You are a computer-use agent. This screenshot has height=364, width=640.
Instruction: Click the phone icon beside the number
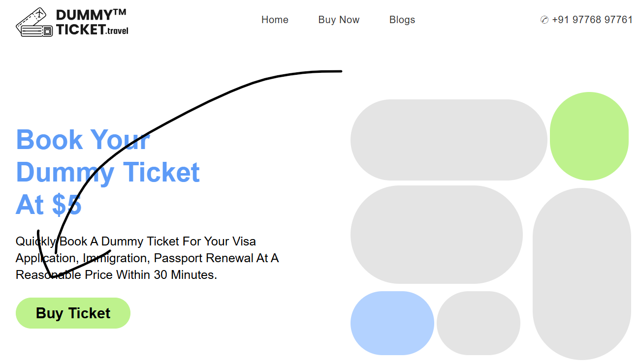(x=544, y=20)
